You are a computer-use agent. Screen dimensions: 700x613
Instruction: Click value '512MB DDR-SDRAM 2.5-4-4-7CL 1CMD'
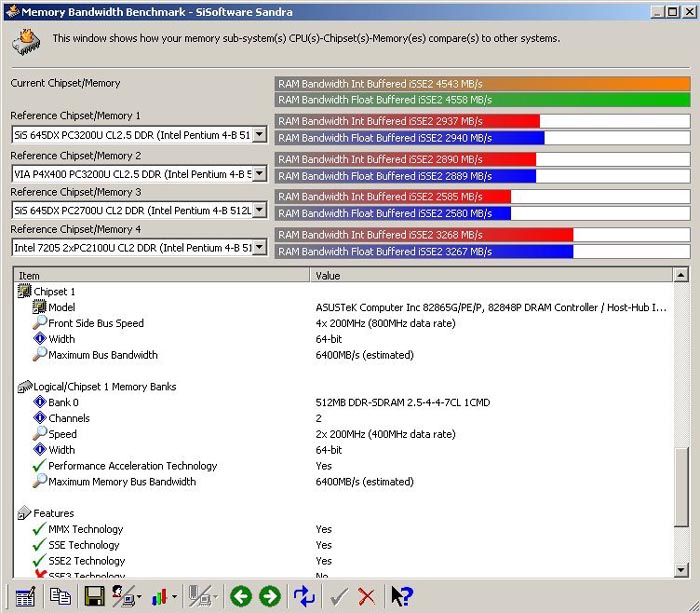click(403, 402)
